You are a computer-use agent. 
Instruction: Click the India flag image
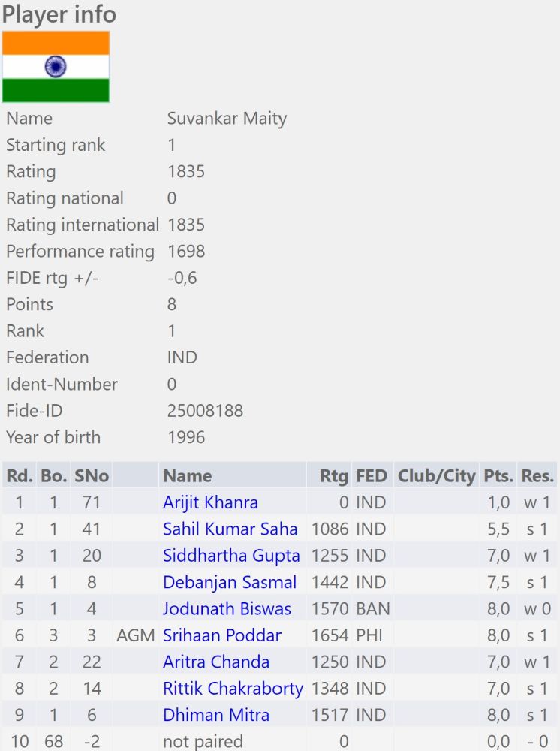(56, 67)
